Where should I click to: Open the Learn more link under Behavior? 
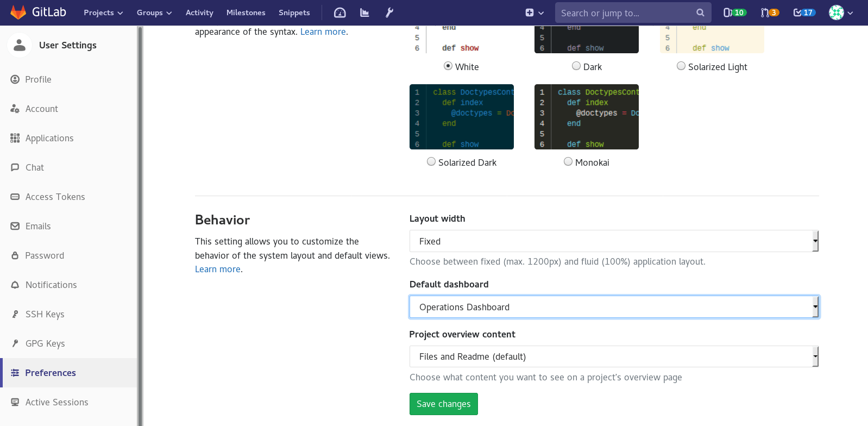(218, 269)
